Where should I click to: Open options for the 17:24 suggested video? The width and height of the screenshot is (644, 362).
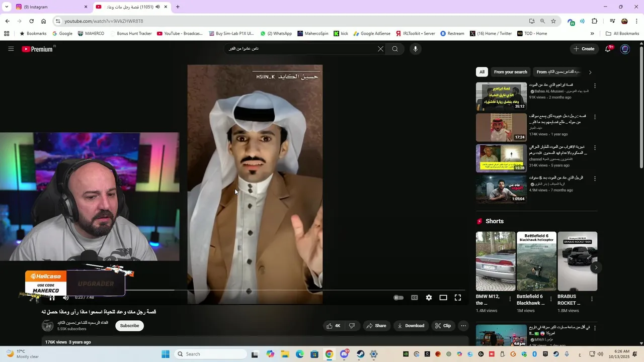click(x=595, y=117)
